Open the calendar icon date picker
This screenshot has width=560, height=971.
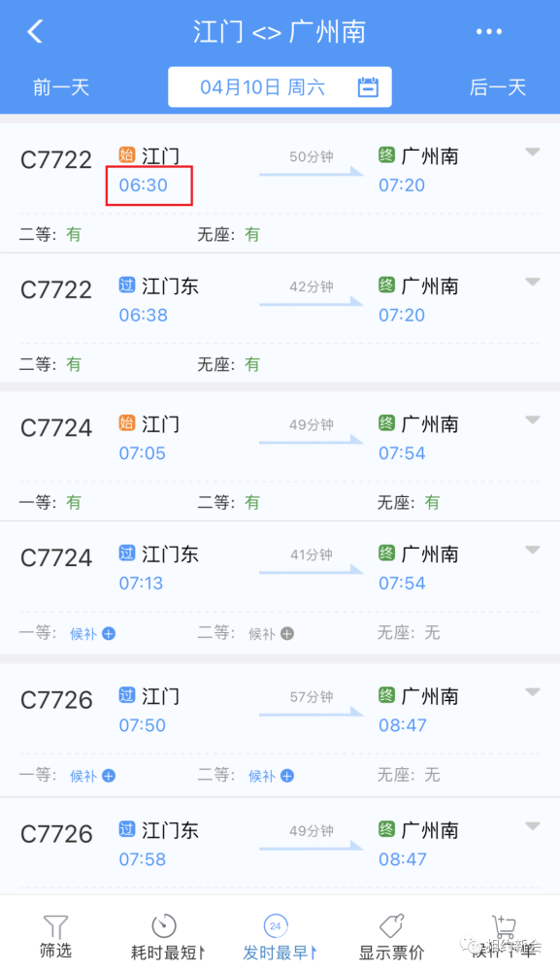(x=368, y=86)
